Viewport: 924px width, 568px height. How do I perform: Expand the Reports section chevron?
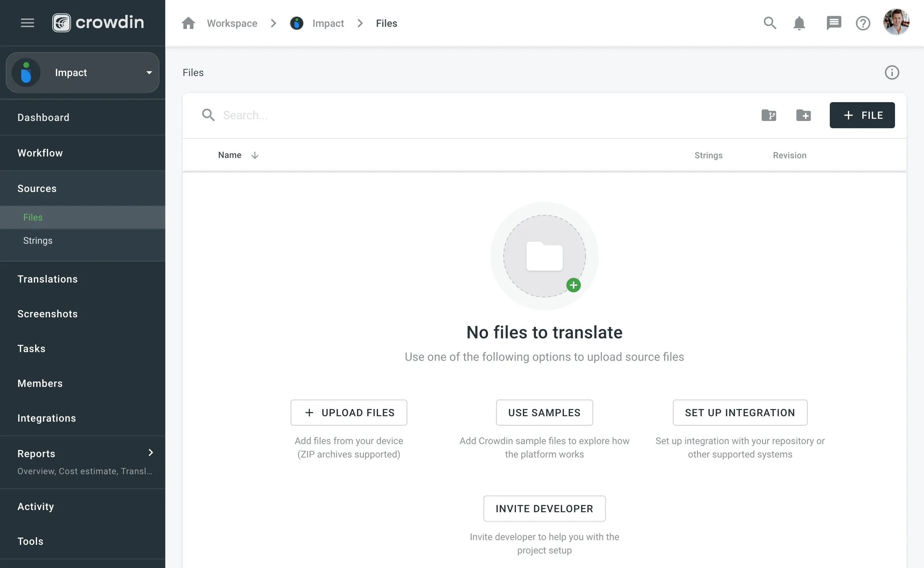[150, 452]
